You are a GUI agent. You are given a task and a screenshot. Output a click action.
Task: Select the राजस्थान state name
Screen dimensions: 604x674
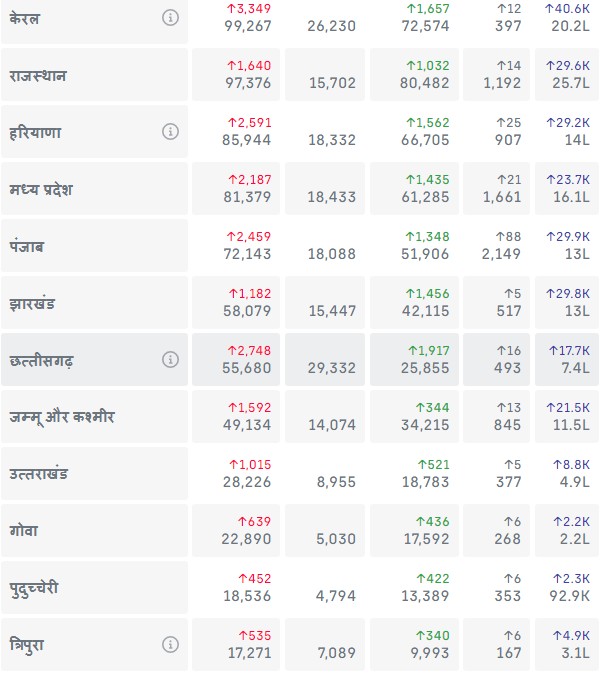38,76
